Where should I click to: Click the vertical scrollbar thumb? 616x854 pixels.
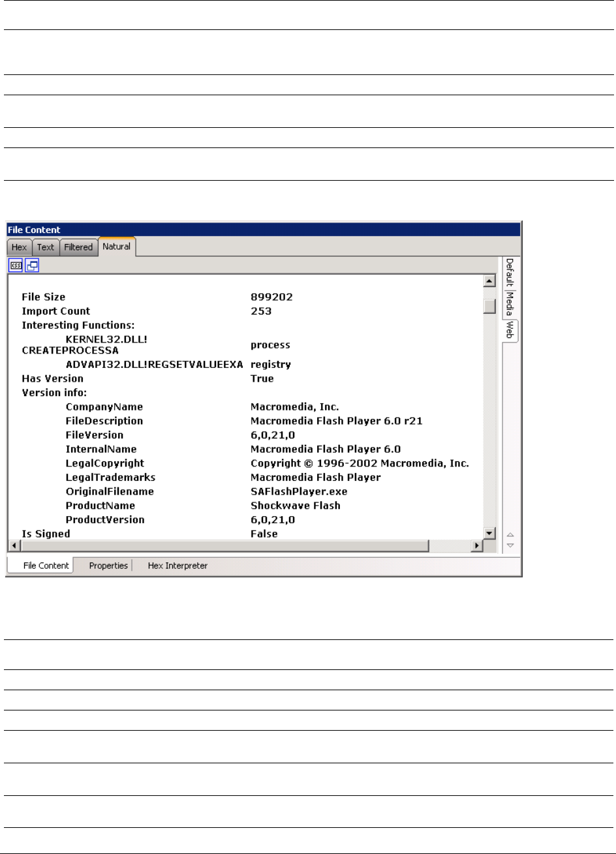point(490,306)
